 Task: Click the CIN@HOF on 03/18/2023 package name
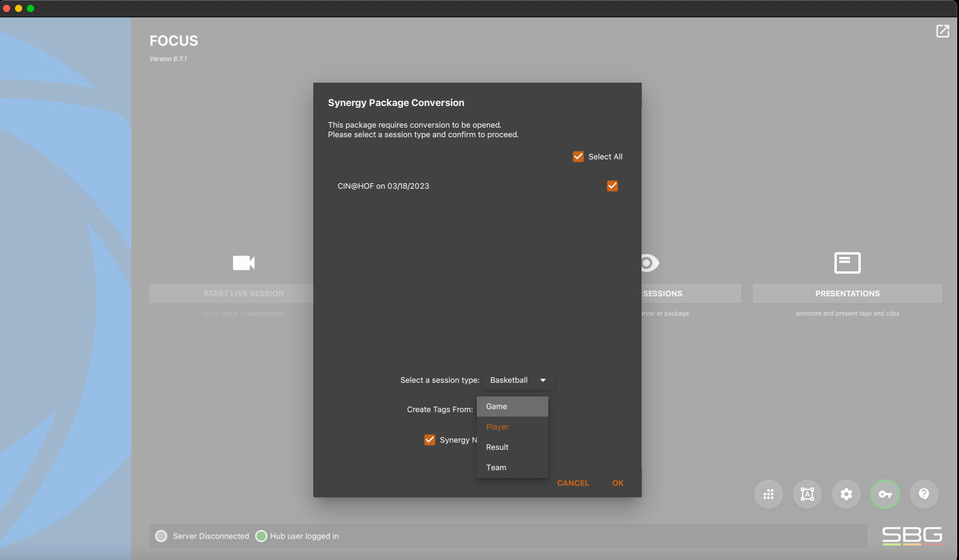(x=383, y=186)
